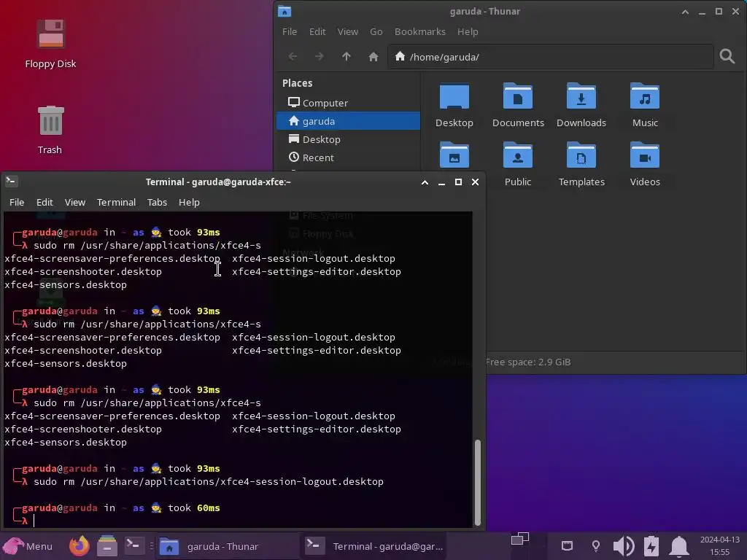This screenshot has width=747, height=560.
Task: Click the terminal vertical scrollbar
Action: click(477, 482)
